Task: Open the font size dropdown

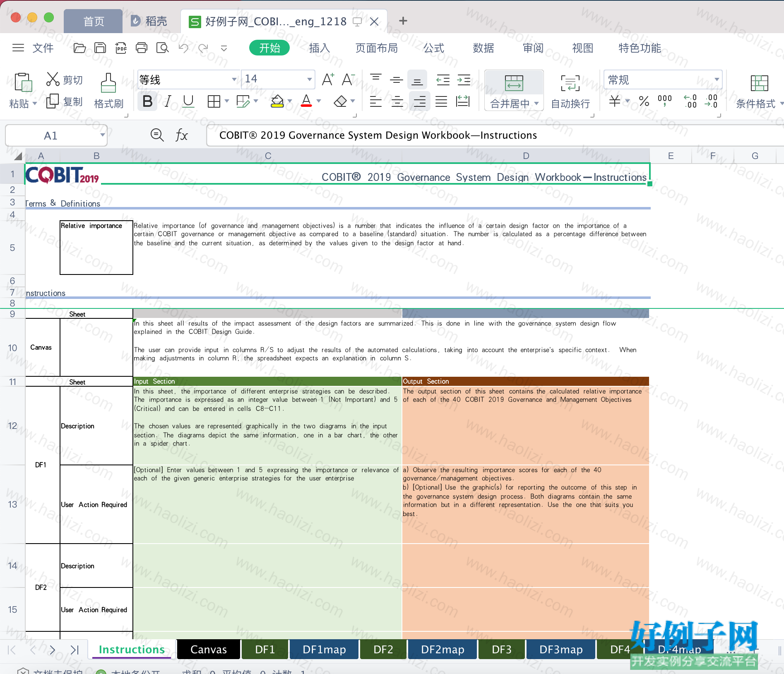Action: [x=309, y=79]
